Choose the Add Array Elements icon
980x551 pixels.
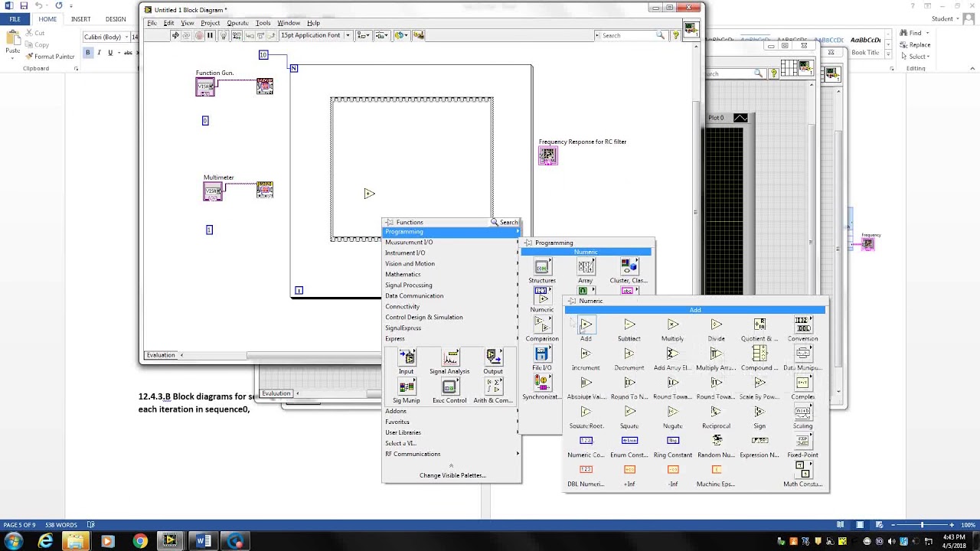[x=673, y=354]
